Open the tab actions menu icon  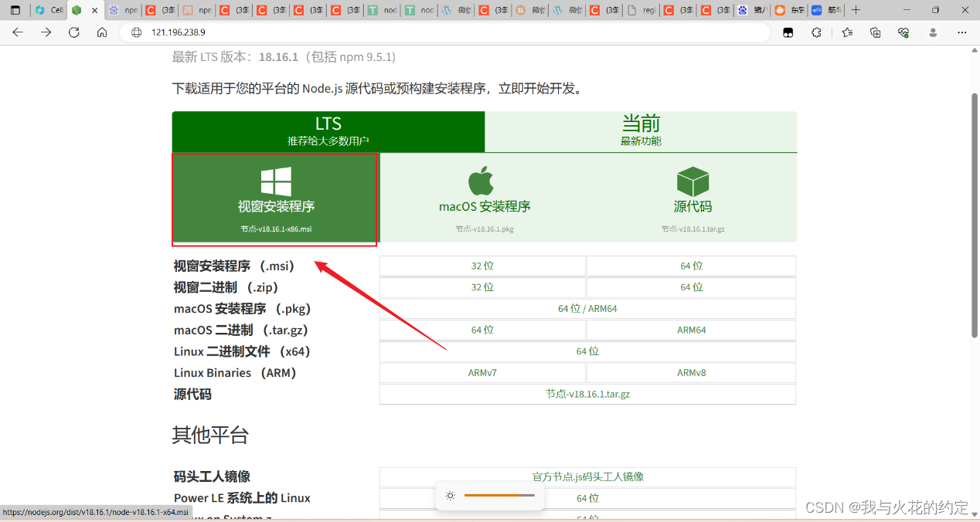click(x=15, y=10)
